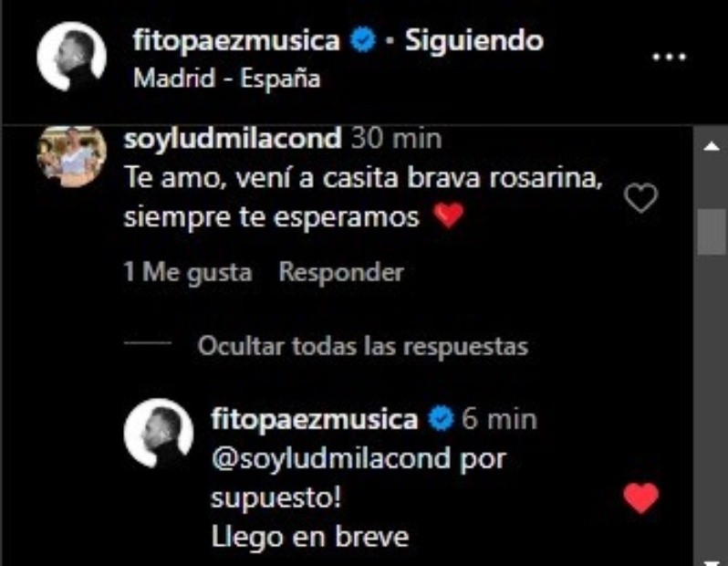Click the @soyludmilacond mention in the reply

pyautogui.click(x=331, y=459)
